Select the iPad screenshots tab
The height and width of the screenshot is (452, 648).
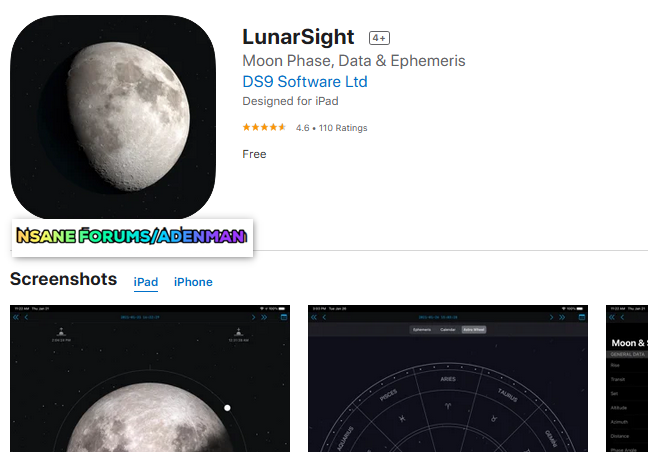145,282
